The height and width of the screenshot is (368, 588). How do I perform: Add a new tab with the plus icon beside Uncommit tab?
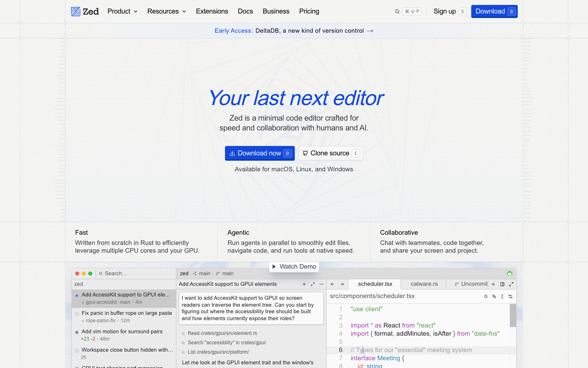(493, 284)
